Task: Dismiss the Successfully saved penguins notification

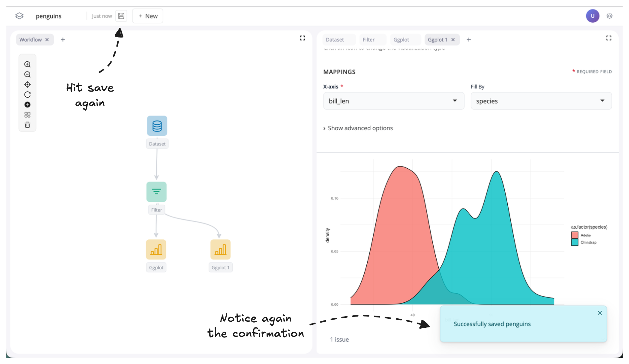Action: (x=600, y=313)
